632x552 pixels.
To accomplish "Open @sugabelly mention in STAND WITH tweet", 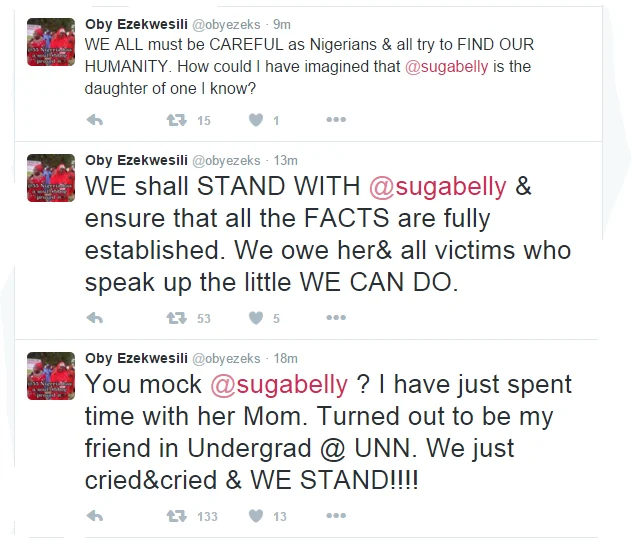I will click(x=438, y=187).
